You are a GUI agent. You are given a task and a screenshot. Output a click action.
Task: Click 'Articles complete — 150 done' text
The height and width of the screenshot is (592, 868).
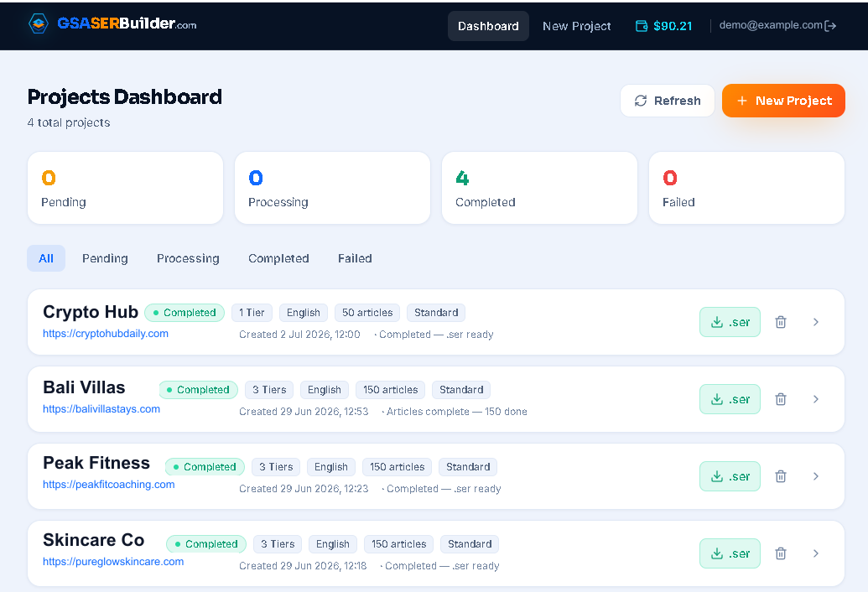(x=457, y=412)
